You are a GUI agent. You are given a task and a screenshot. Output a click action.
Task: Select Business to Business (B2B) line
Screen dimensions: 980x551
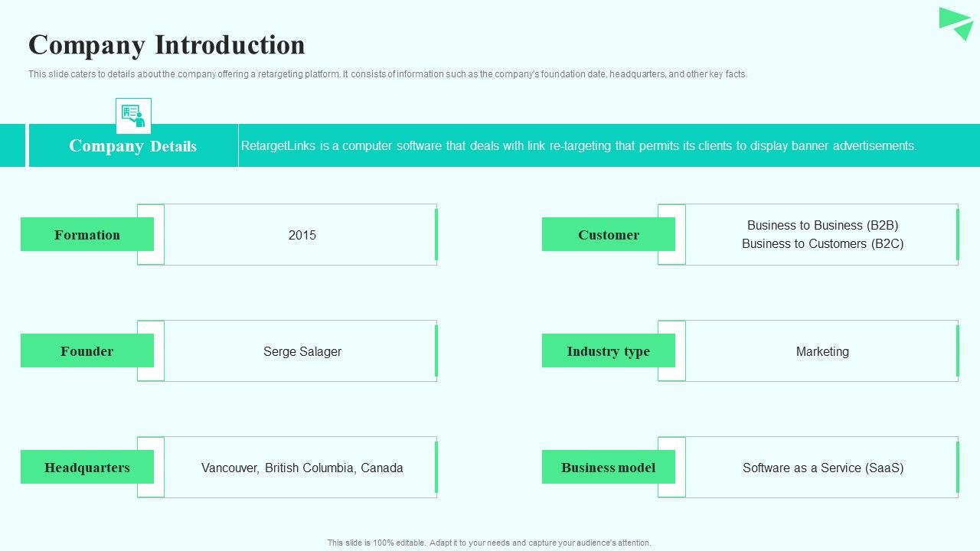click(823, 225)
